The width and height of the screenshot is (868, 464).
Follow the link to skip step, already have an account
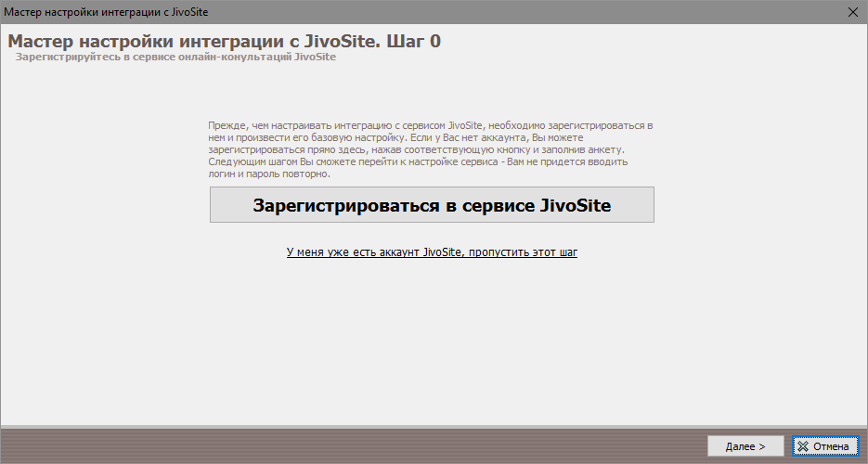(x=432, y=252)
